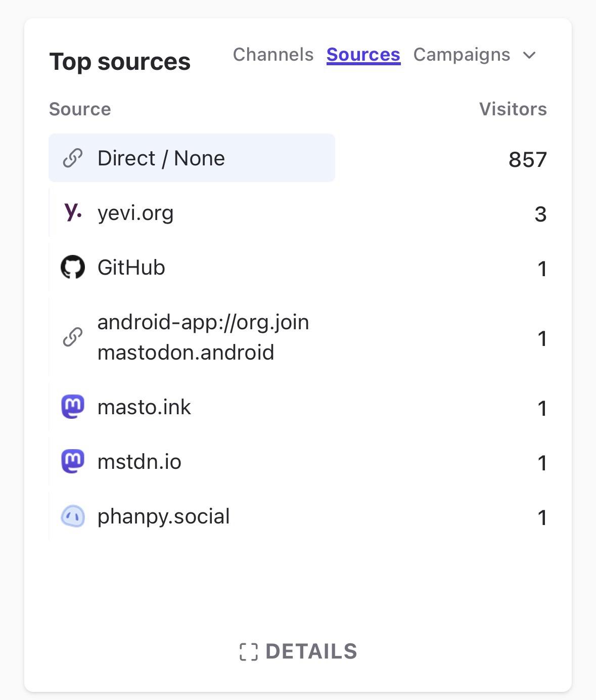Open the yevi.org source entry

tap(135, 213)
